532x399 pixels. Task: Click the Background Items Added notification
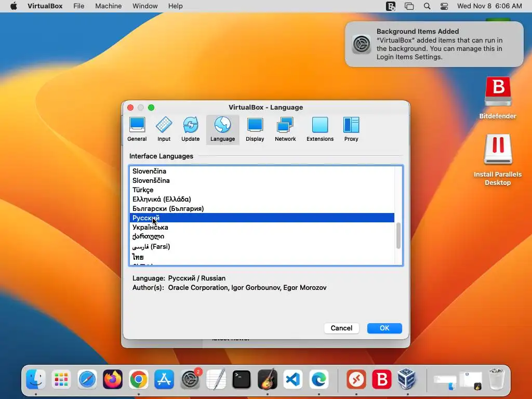pyautogui.click(x=434, y=44)
